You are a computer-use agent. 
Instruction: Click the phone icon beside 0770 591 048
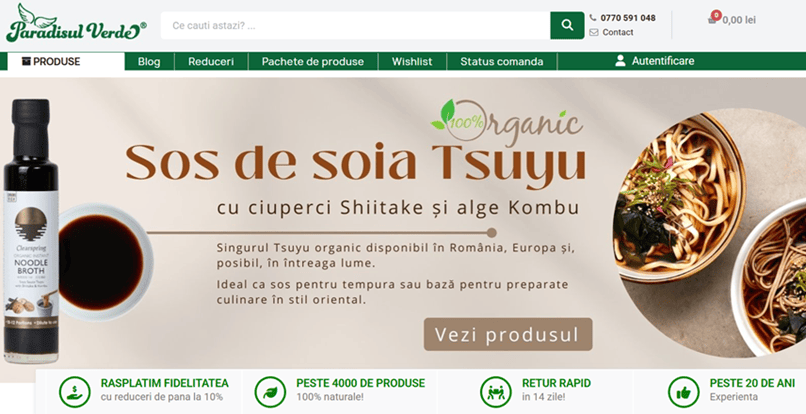click(x=594, y=18)
